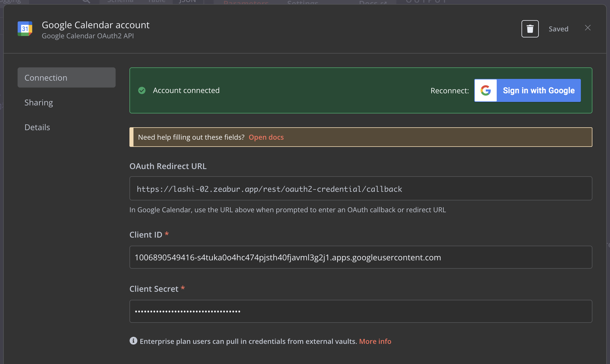Click into the Client ID field
This screenshot has width=610, height=364.
[x=361, y=257]
